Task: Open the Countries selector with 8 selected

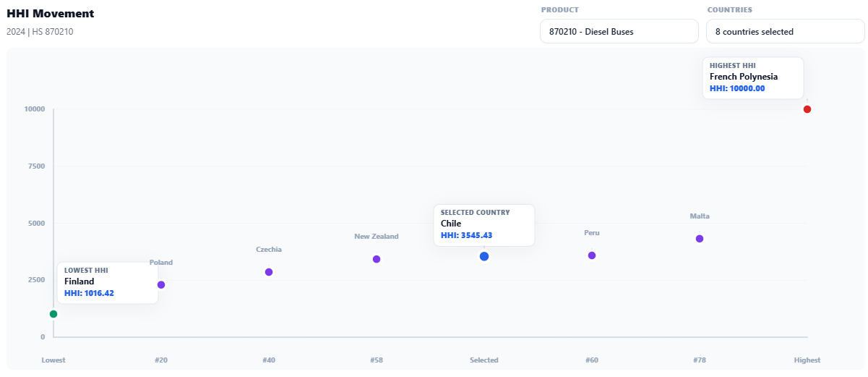Action: tap(785, 32)
